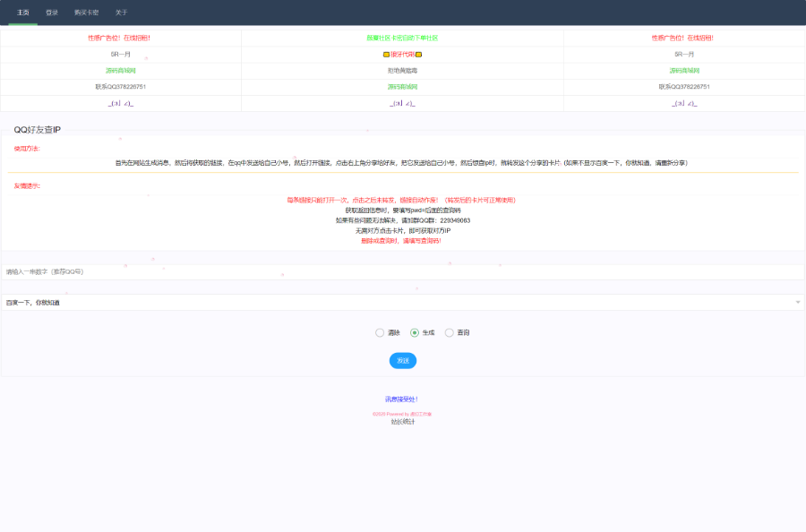Select the 生成 radio button

point(415,332)
